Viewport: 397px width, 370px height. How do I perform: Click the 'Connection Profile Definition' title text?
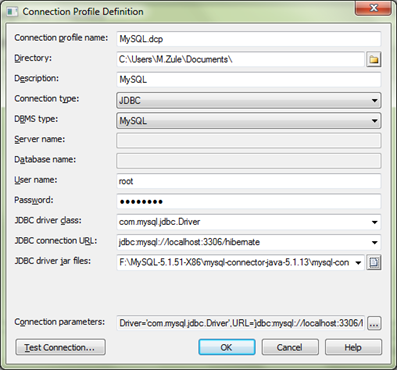[83, 12]
